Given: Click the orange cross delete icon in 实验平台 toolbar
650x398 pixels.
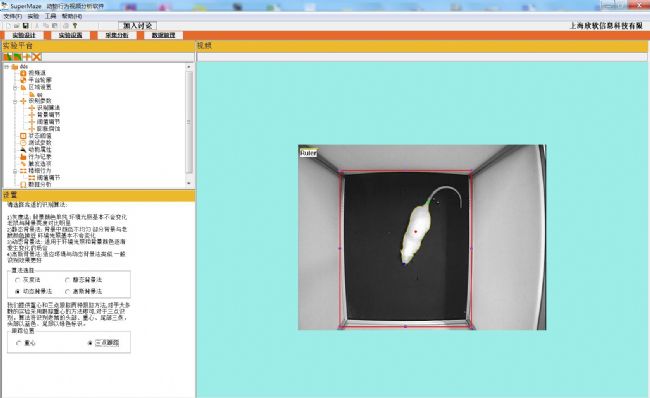Looking at the screenshot, I should (36, 57).
